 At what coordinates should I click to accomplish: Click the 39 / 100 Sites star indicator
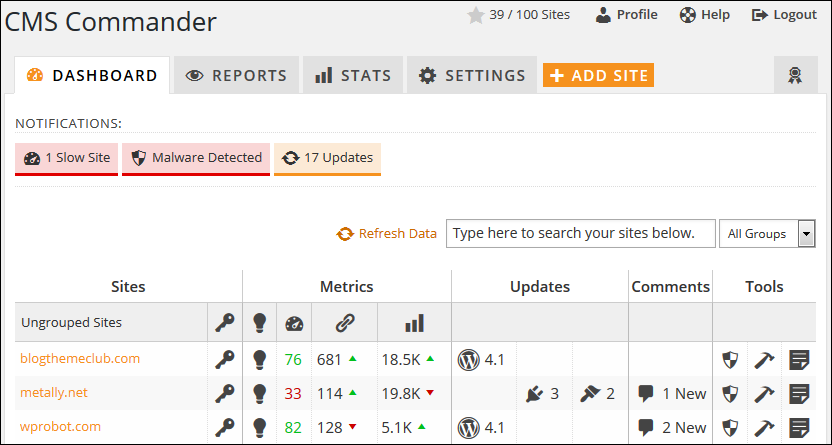coord(518,15)
